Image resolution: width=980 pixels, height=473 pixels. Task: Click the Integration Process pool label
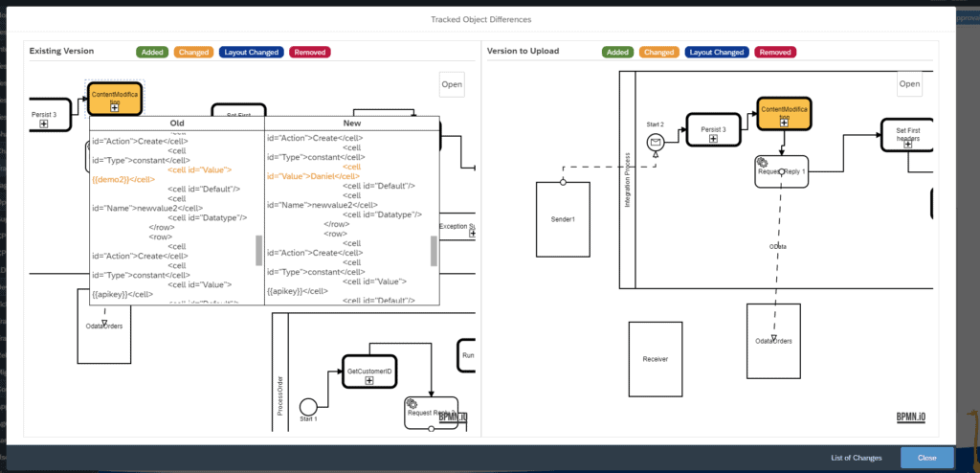click(628, 180)
